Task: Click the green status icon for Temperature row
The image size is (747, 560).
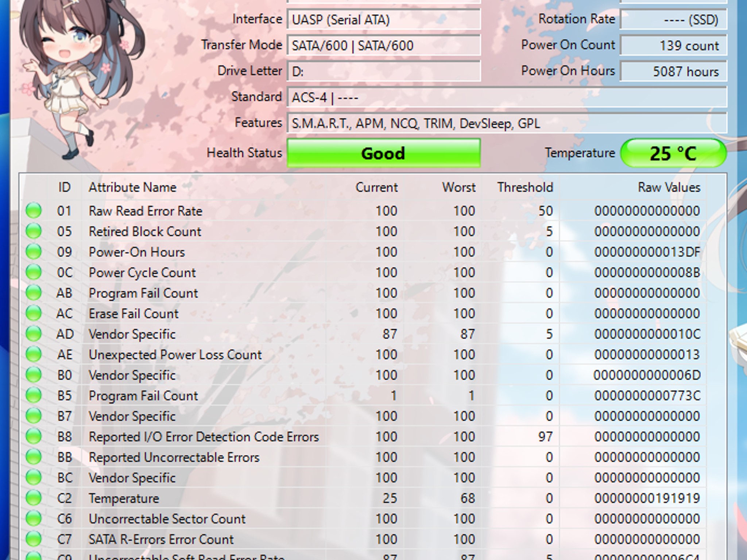Action: [34, 498]
